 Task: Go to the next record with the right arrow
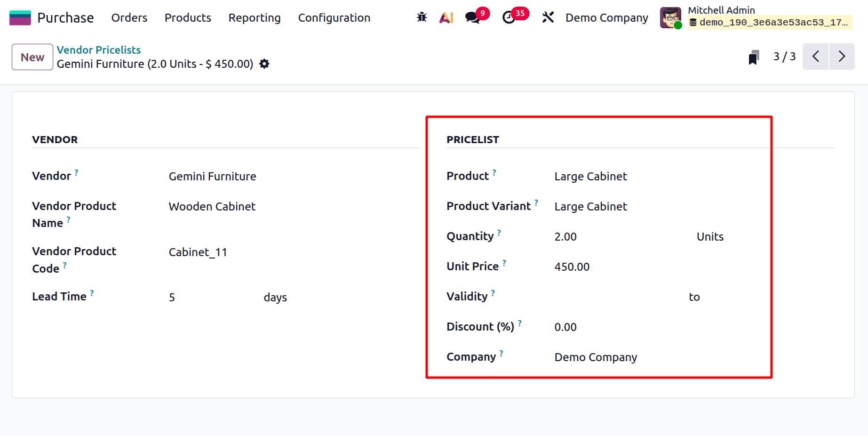(842, 57)
